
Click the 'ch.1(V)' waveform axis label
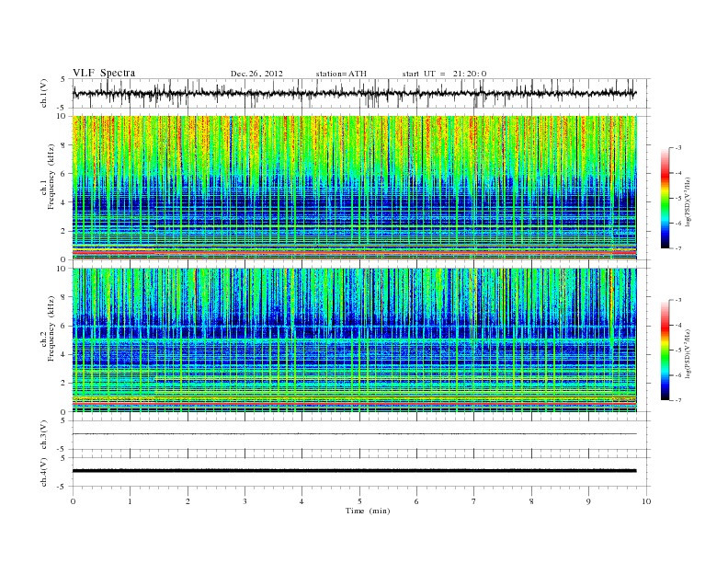click(44, 93)
